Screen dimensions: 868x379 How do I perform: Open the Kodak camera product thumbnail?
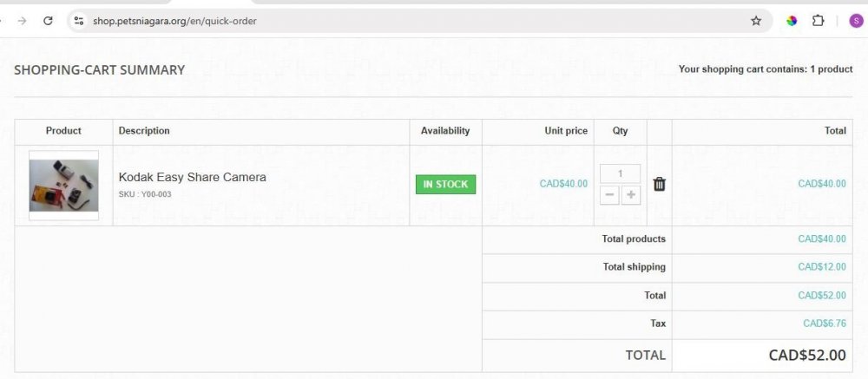pos(63,186)
